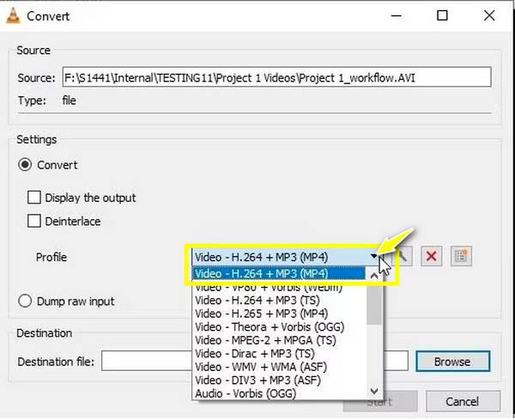Enable Display the output checkbox
Screen dimensions: 515x420
(34, 198)
